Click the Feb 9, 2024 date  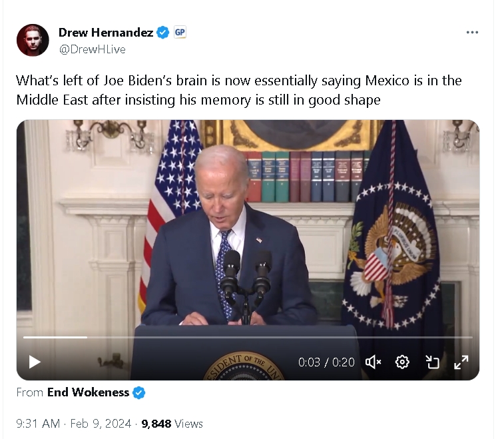(101, 424)
